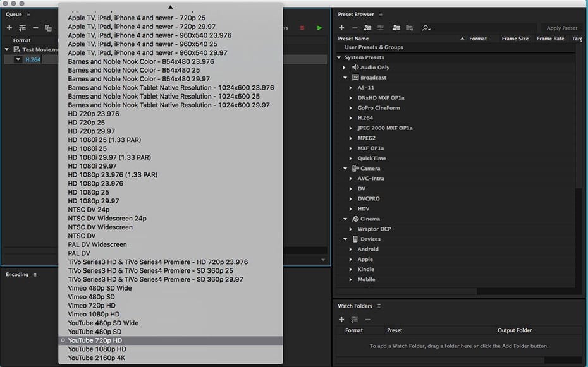
Task: Add a source to the Queue panel
Action: click(x=9, y=28)
